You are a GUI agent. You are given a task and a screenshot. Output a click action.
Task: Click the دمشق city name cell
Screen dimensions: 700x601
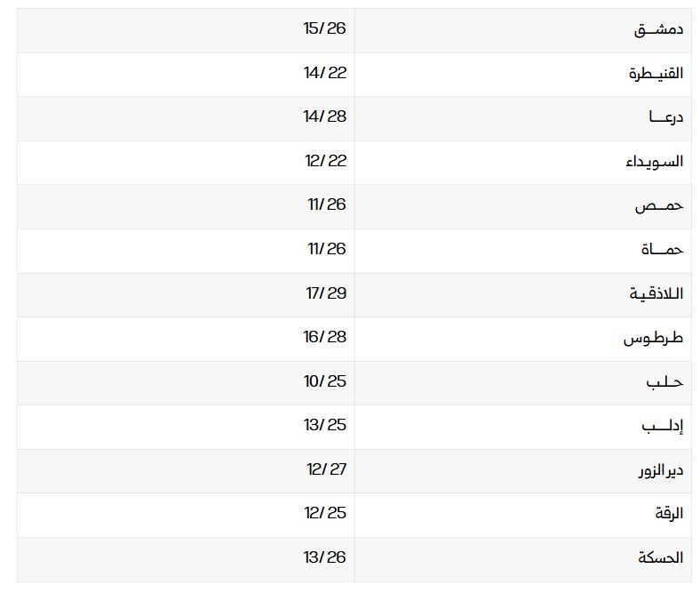click(658, 29)
